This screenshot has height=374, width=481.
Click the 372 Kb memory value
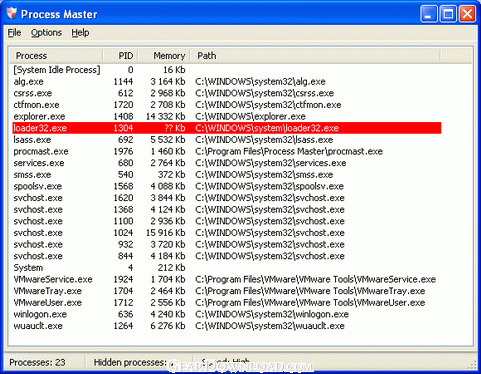171,175
